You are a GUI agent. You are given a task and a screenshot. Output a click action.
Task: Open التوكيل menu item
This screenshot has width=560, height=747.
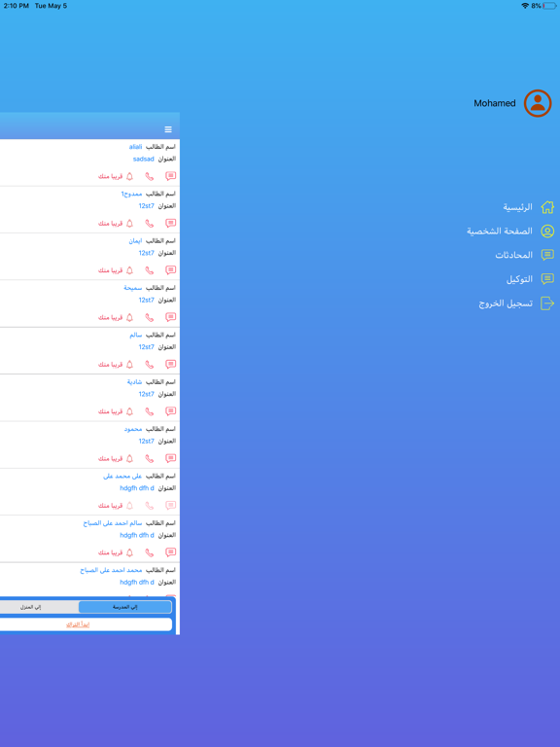pos(530,279)
